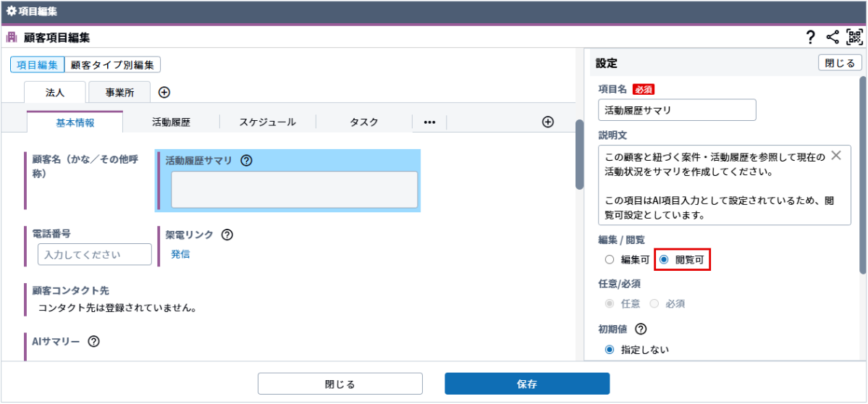Select the 顧客コンタクト先 field label
Viewport: 868px width, 404px height.
point(69,290)
